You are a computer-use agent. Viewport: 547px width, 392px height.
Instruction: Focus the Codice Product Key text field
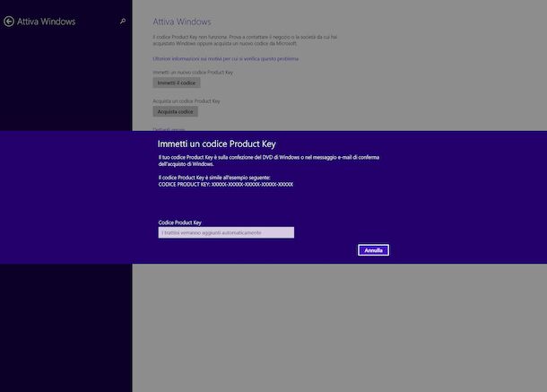226,232
